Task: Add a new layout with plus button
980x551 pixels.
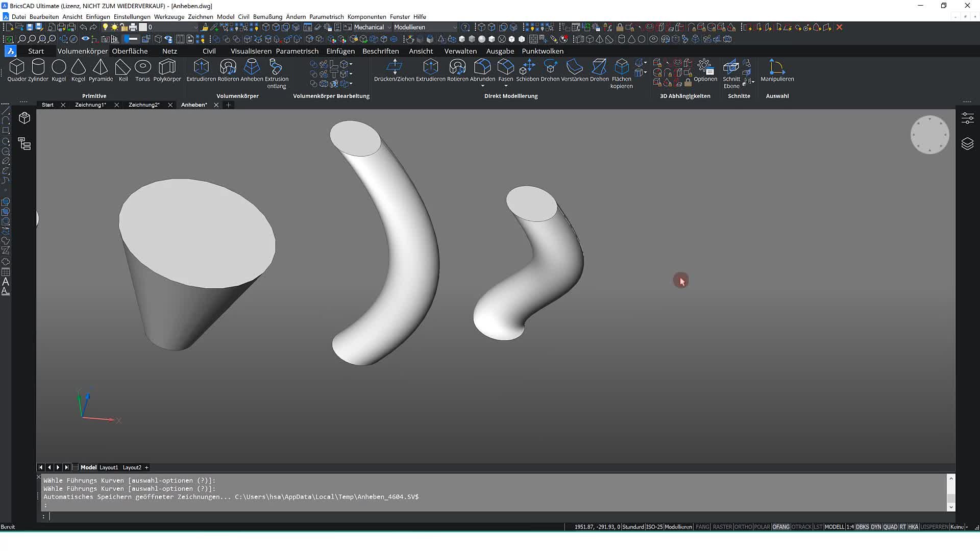Action: click(146, 467)
